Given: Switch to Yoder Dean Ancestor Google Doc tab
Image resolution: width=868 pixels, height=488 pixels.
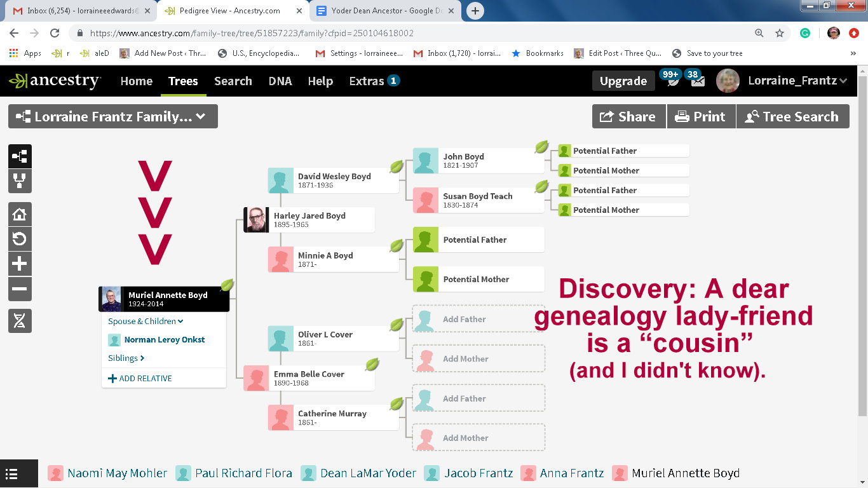Looking at the screenshot, I should [384, 11].
